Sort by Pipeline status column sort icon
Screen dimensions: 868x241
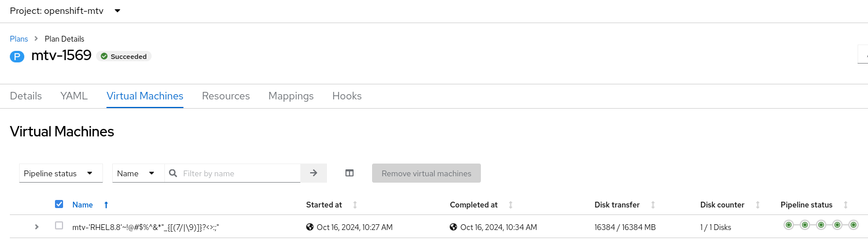[845, 205]
